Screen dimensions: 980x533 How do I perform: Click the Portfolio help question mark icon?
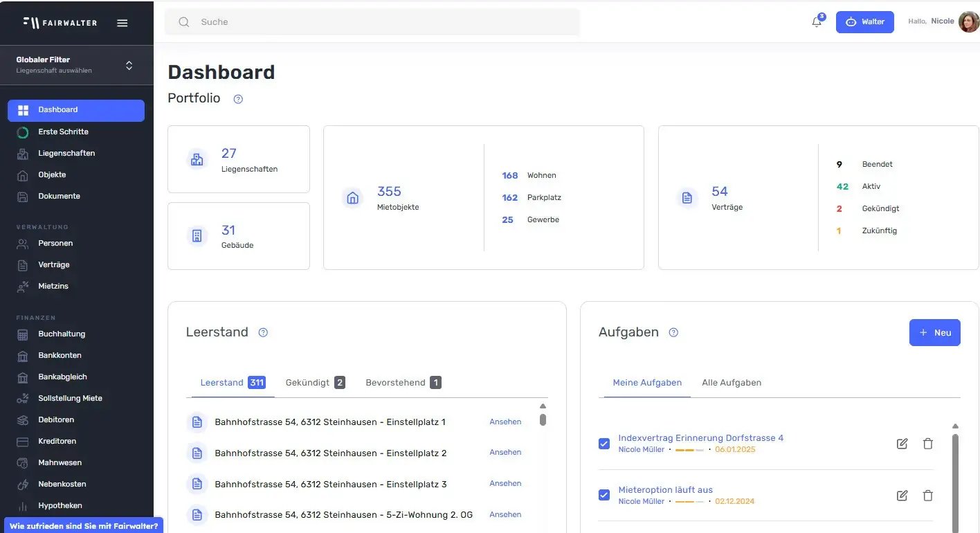tap(238, 99)
